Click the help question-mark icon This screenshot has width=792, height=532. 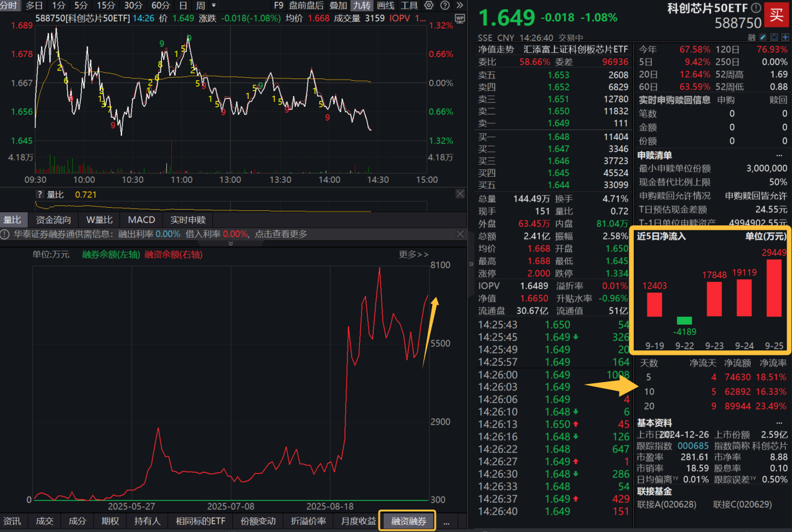pos(445,5)
